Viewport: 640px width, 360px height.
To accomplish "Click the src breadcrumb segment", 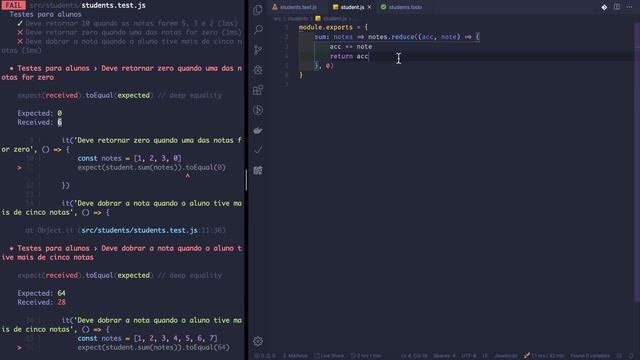I will coord(277,19).
